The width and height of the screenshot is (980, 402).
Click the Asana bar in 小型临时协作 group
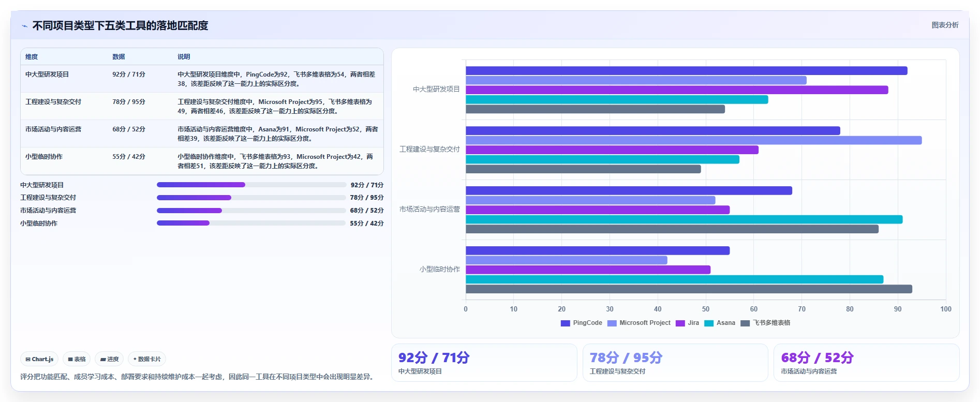tap(675, 279)
